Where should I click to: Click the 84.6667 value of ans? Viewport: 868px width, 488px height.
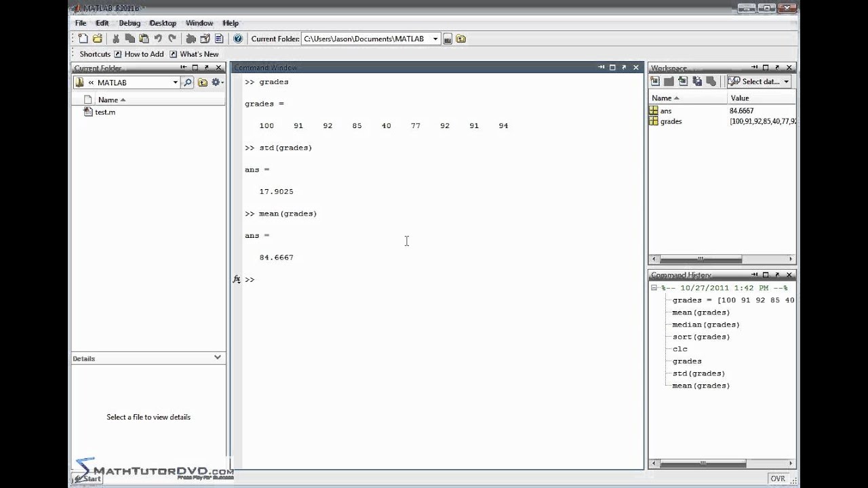pos(741,110)
